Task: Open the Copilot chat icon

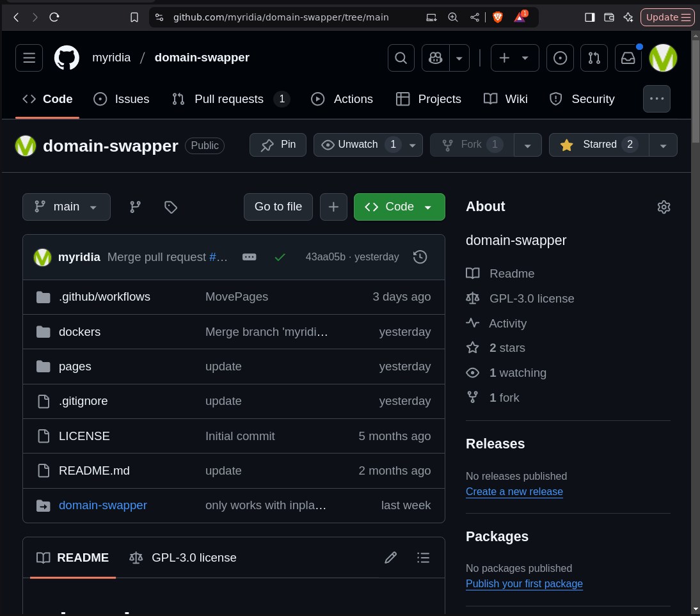Action: [x=436, y=58]
